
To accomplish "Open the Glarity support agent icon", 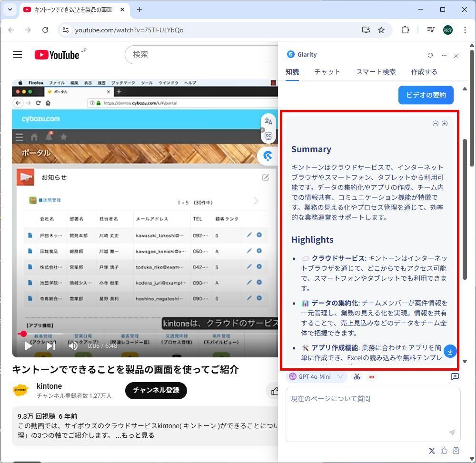I will [x=456, y=451].
